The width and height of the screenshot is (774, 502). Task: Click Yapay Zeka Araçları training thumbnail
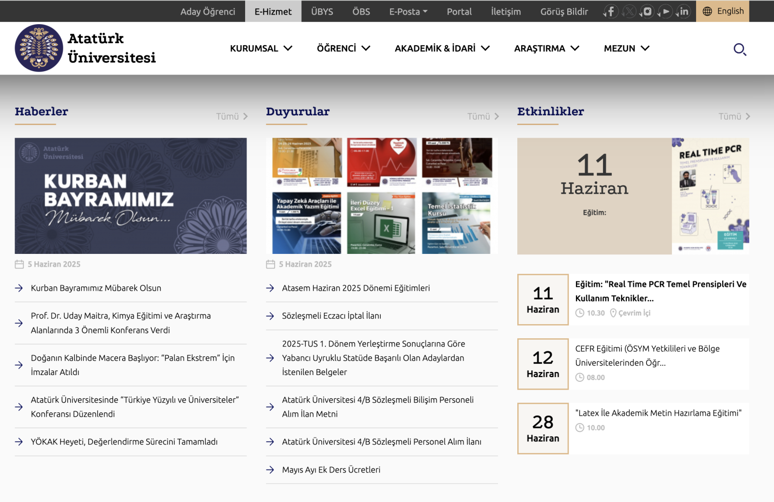(x=307, y=223)
